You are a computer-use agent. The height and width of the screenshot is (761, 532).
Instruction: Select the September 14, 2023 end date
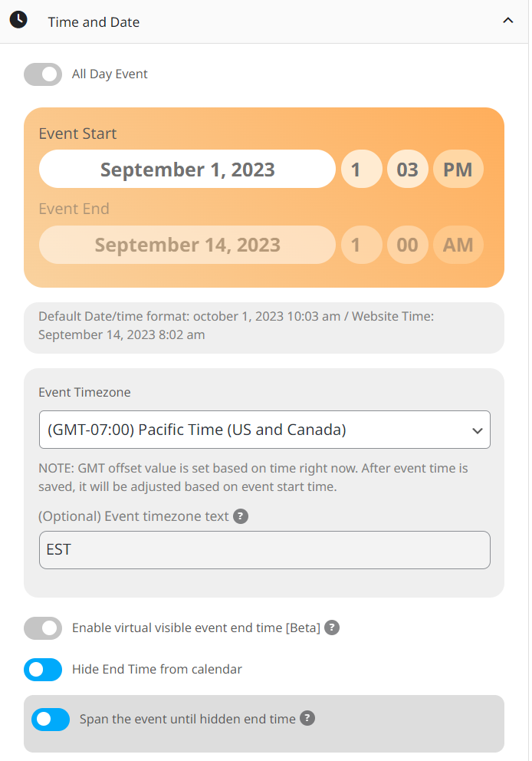pos(187,245)
